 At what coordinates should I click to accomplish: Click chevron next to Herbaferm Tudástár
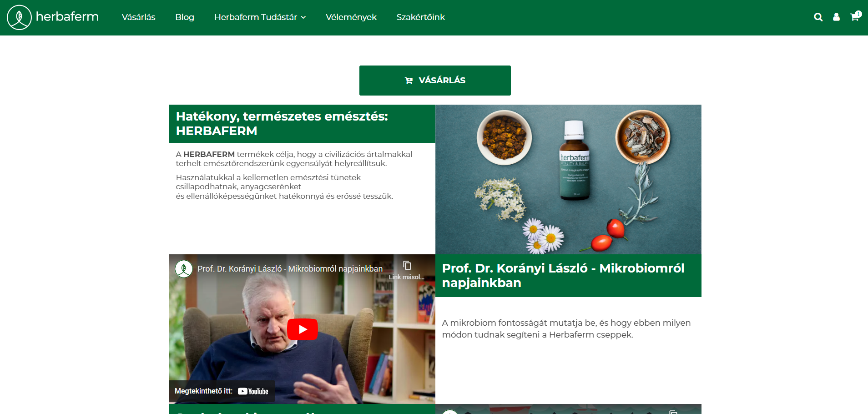303,17
